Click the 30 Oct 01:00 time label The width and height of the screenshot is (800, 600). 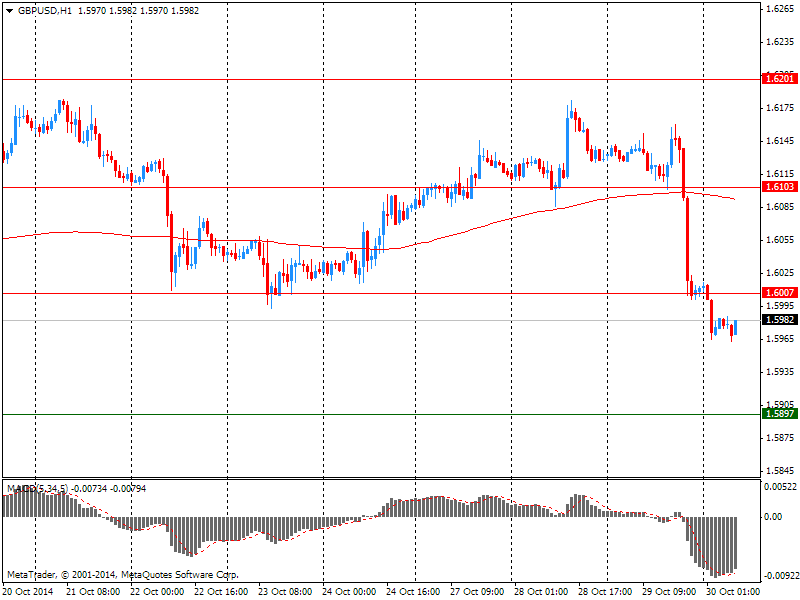click(x=733, y=591)
